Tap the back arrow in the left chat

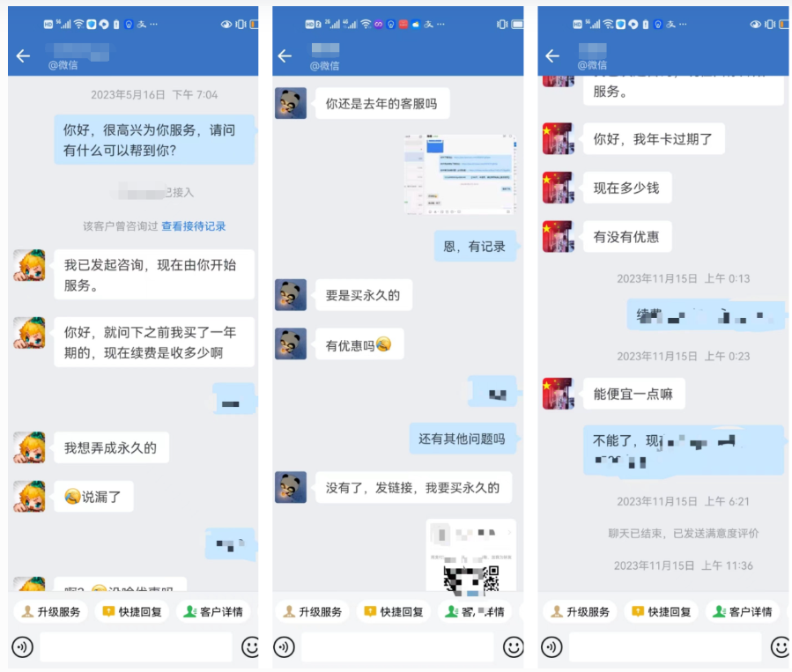(x=23, y=56)
